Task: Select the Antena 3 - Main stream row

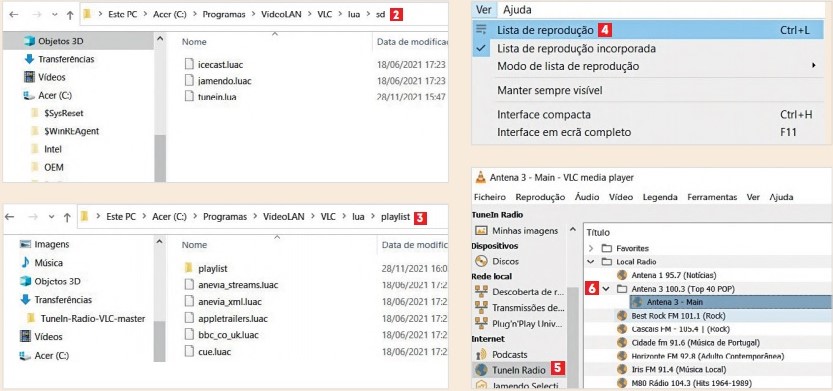Action: (x=730, y=302)
